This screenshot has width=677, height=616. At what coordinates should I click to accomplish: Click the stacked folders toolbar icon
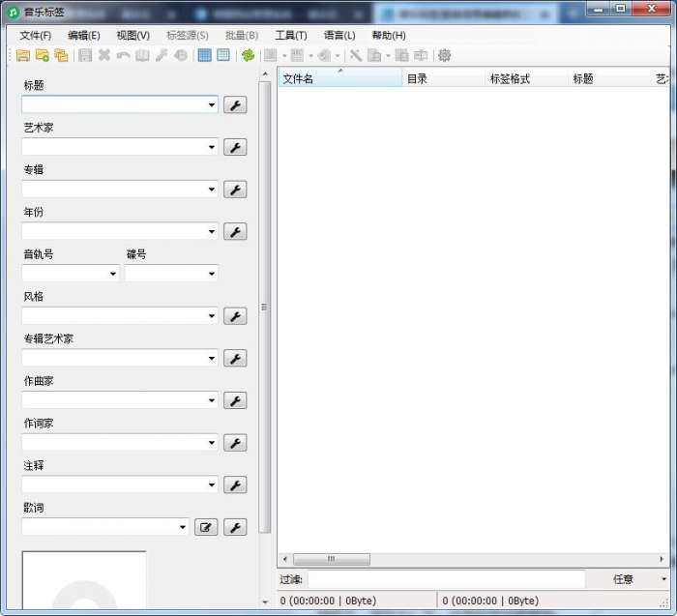tap(61, 55)
